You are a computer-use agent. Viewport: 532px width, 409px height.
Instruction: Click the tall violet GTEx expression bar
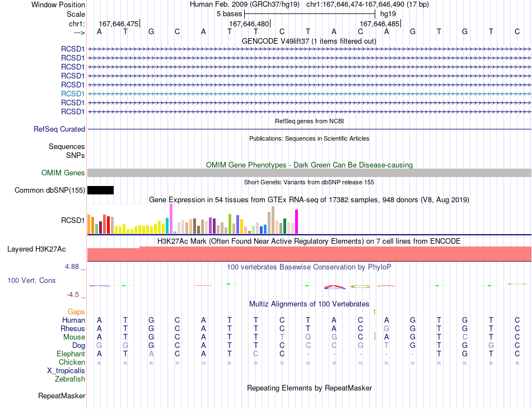[x=171, y=219]
